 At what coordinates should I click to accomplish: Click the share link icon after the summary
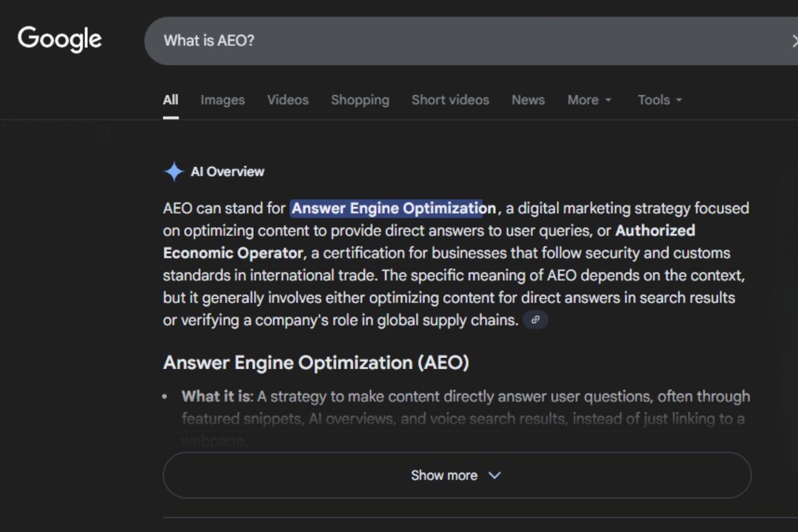click(535, 319)
